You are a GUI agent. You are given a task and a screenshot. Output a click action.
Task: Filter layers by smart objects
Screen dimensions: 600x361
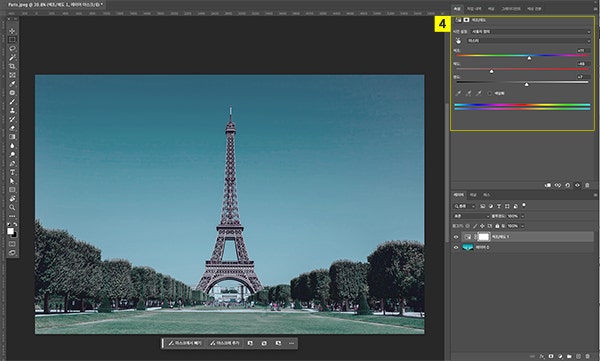pyautogui.click(x=515, y=206)
